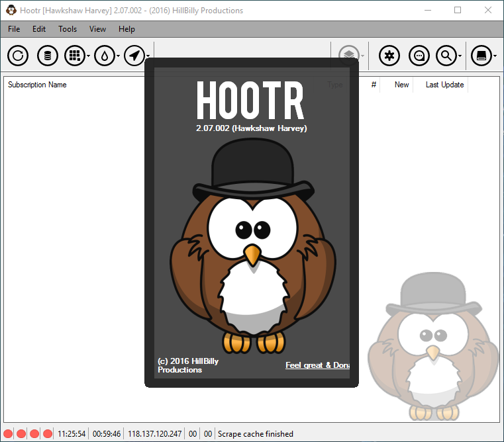This screenshot has width=504, height=442.
Task: Click the navigation arrow toolbar icon
Action: [134, 56]
